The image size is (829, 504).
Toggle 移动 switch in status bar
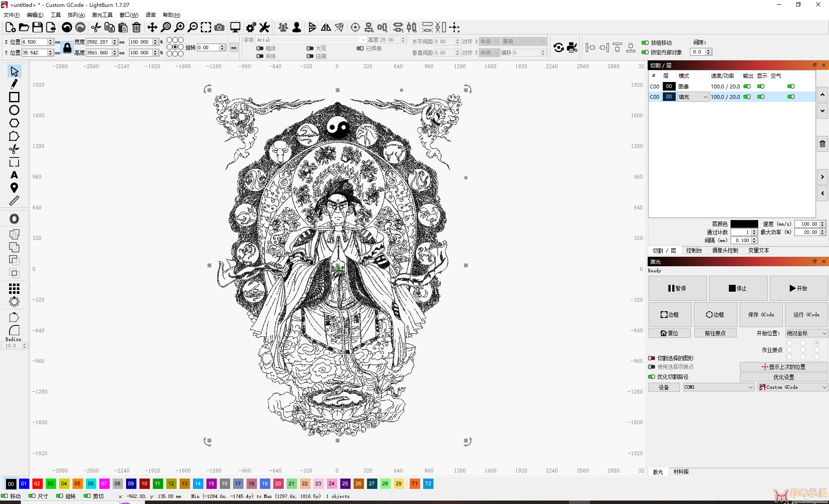click(x=4, y=496)
